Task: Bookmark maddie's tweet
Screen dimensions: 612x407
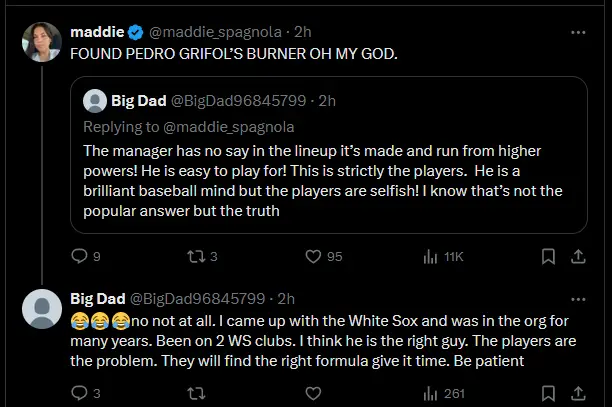Action: point(547,257)
